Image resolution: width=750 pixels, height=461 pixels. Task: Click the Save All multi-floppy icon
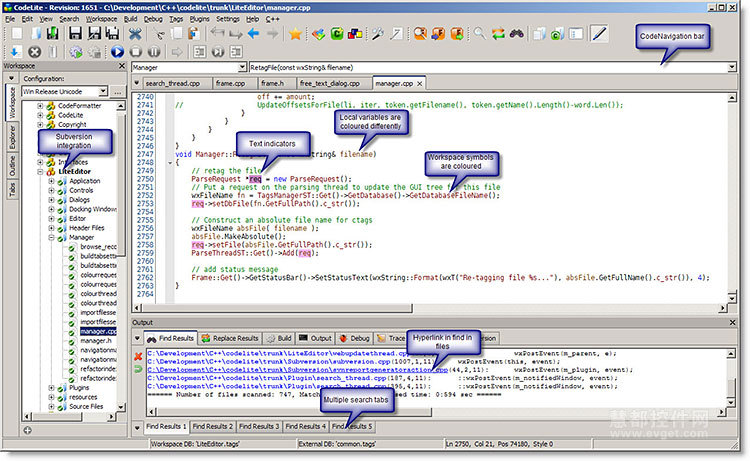112,33
